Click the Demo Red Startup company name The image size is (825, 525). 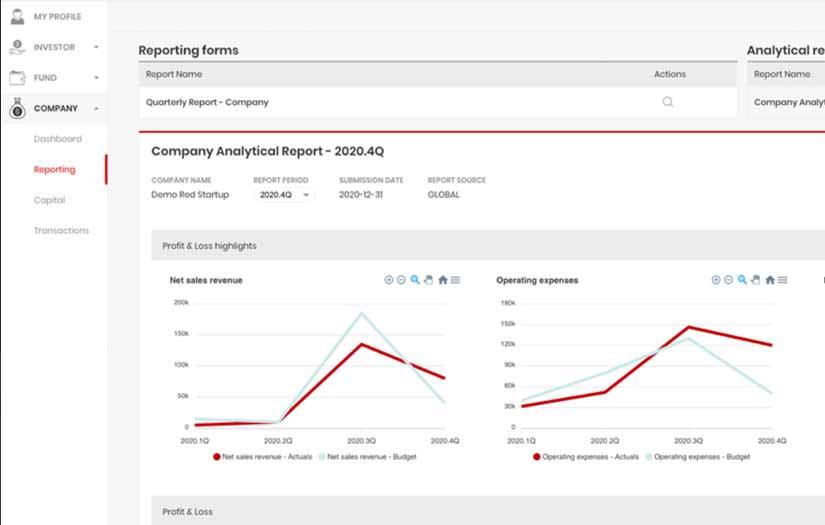[190, 195]
